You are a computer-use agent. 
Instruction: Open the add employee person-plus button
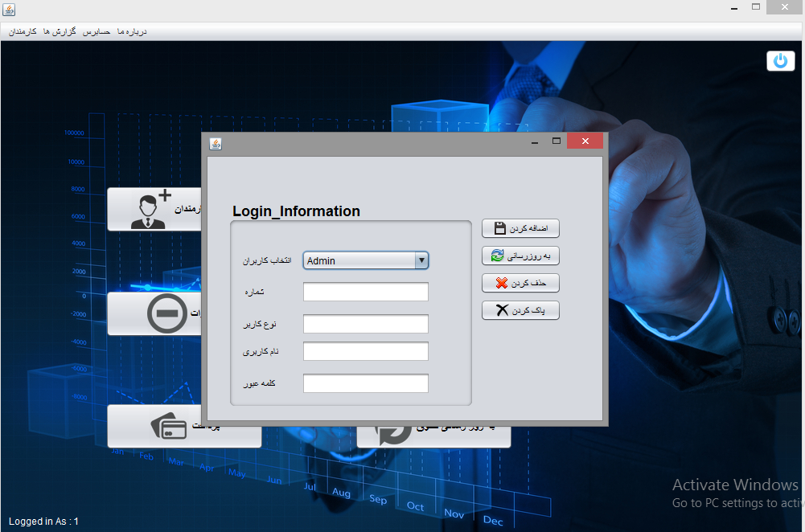154,210
